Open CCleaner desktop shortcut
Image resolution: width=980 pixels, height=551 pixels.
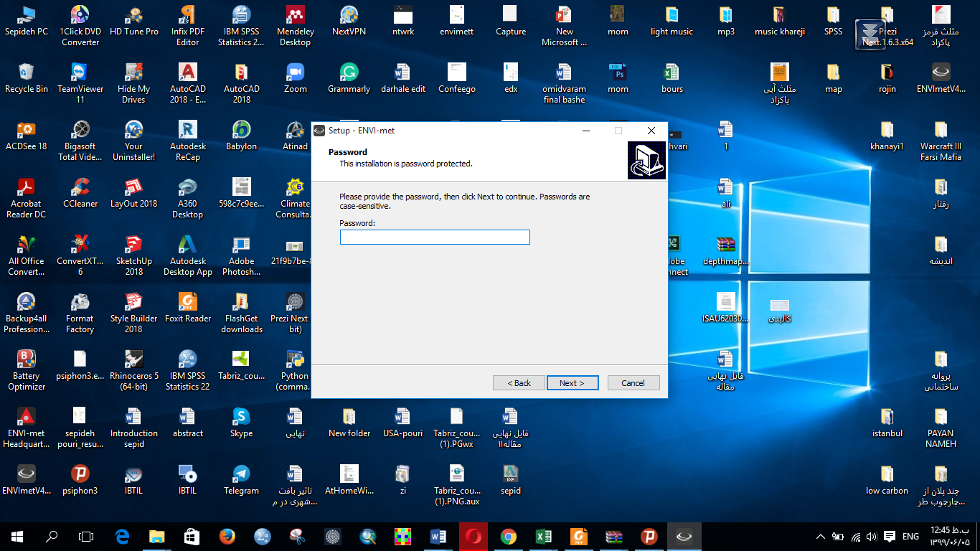tap(80, 193)
